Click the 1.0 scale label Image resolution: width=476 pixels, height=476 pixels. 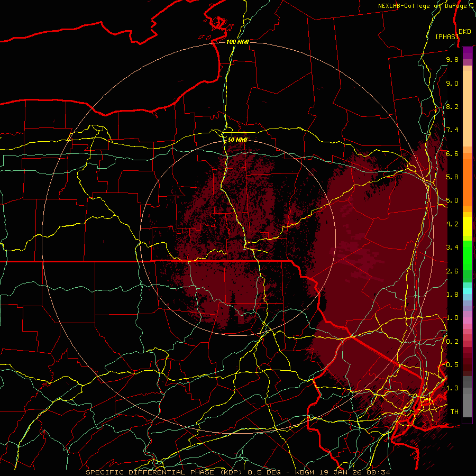452,318
